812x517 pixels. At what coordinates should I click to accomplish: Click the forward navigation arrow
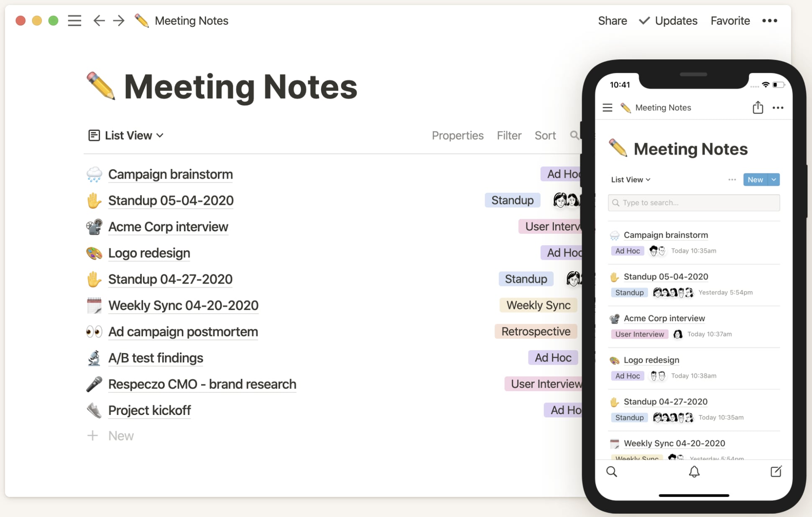[x=117, y=21]
